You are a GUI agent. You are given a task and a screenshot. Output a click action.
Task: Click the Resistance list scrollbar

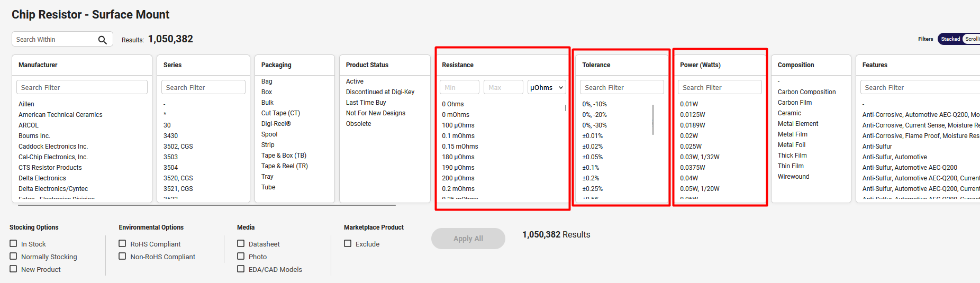pos(565,108)
